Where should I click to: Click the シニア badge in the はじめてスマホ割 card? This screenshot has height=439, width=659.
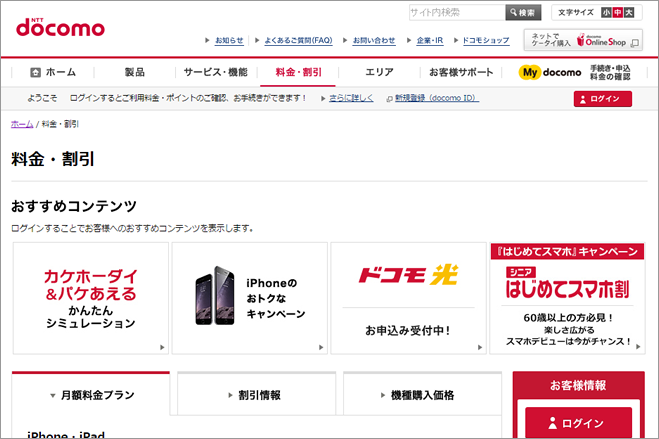(521, 272)
